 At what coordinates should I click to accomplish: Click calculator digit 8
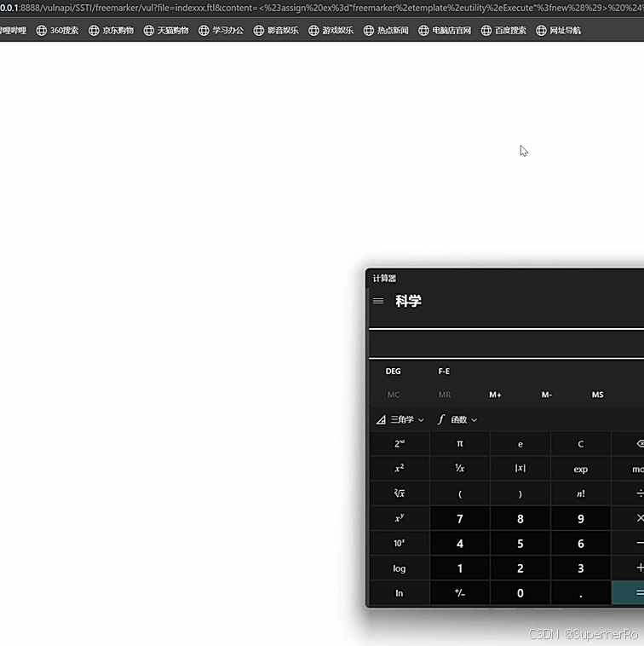pyautogui.click(x=520, y=518)
